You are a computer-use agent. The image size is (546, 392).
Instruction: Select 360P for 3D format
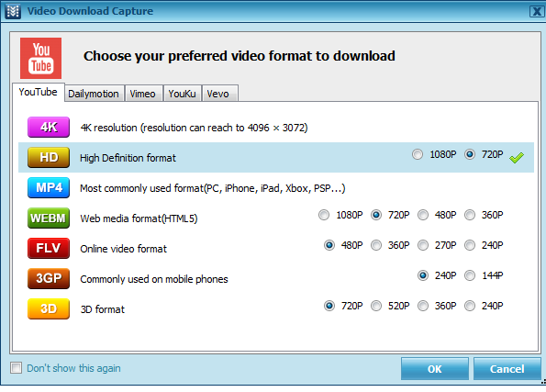tap(423, 306)
